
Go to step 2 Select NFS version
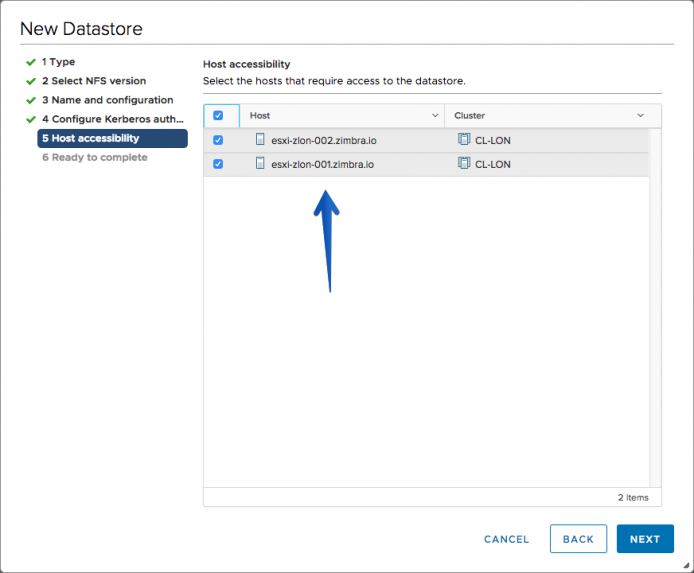[x=94, y=81]
